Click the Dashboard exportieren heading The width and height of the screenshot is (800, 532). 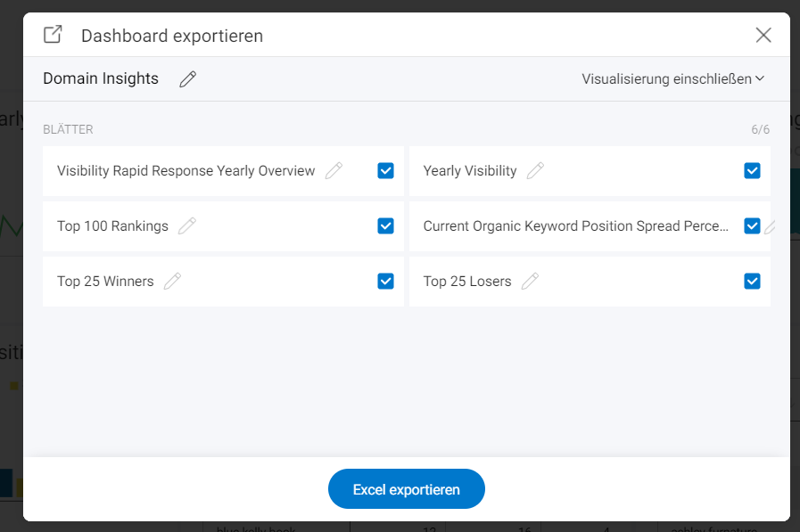pyautogui.click(x=172, y=37)
